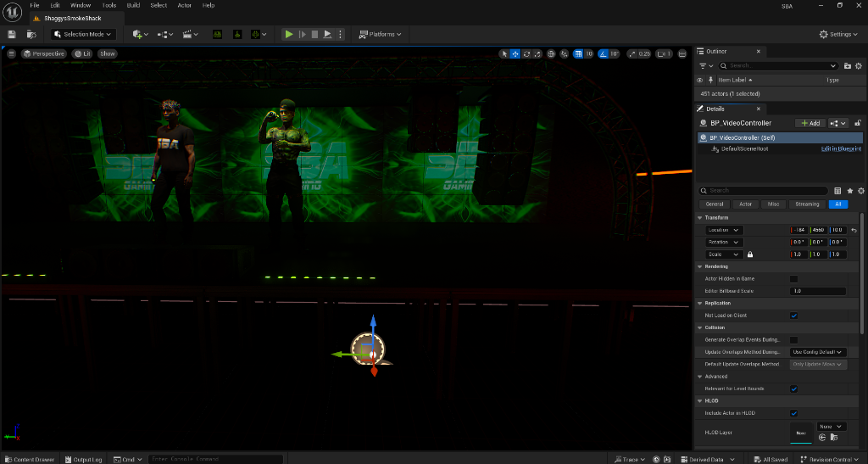This screenshot has width=868, height=464.
Task: Click the pin column header in Outliner
Action: click(710, 81)
